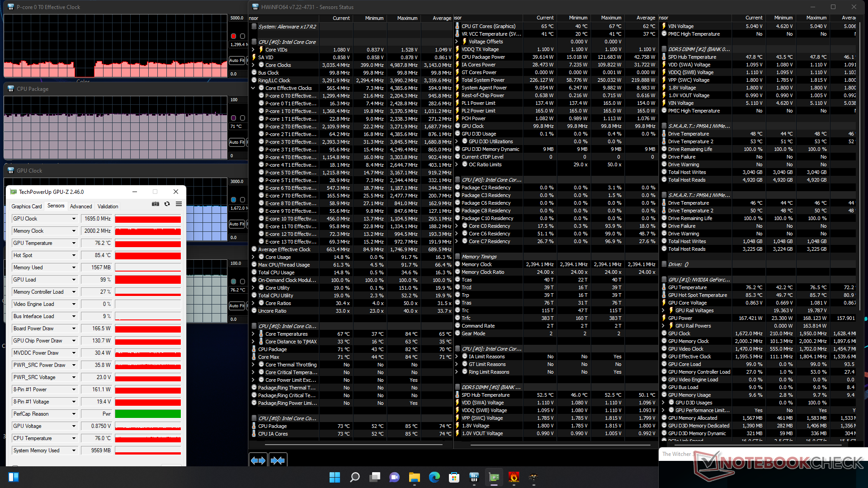Image resolution: width=868 pixels, height=488 pixels.
Task: Click the HWiNFO expand columns arrows button
Action: 258,460
